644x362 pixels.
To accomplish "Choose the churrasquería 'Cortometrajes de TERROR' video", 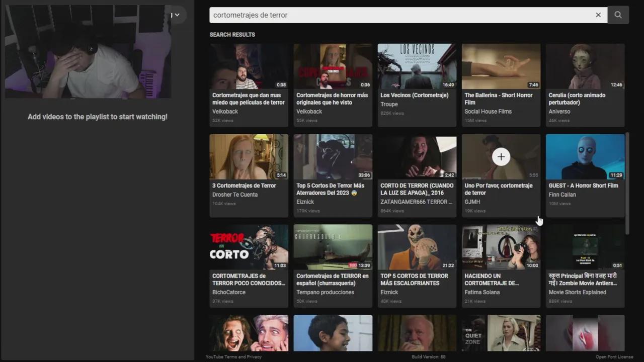I will tap(333, 247).
